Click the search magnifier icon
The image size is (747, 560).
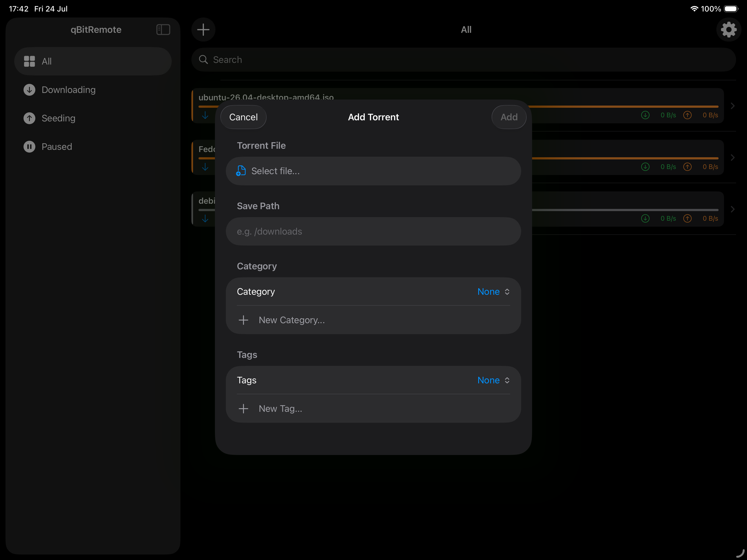point(203,60)
